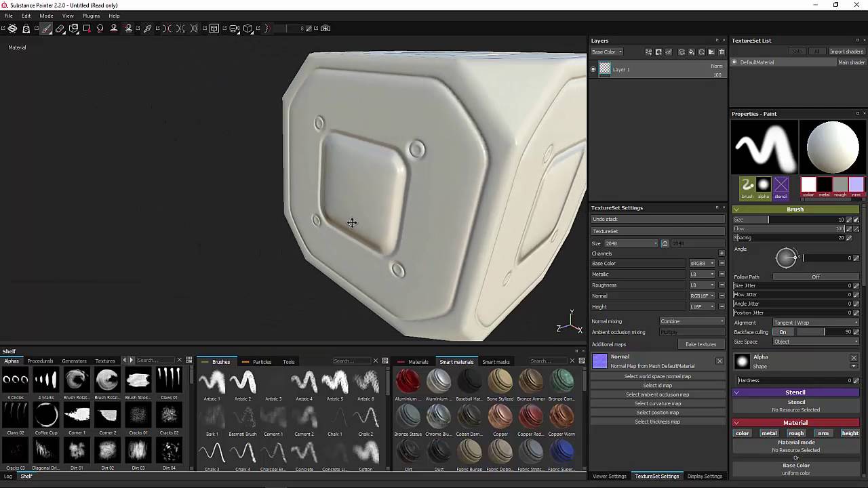
Task: Open the Plugins menu
Action: (91, 16)
